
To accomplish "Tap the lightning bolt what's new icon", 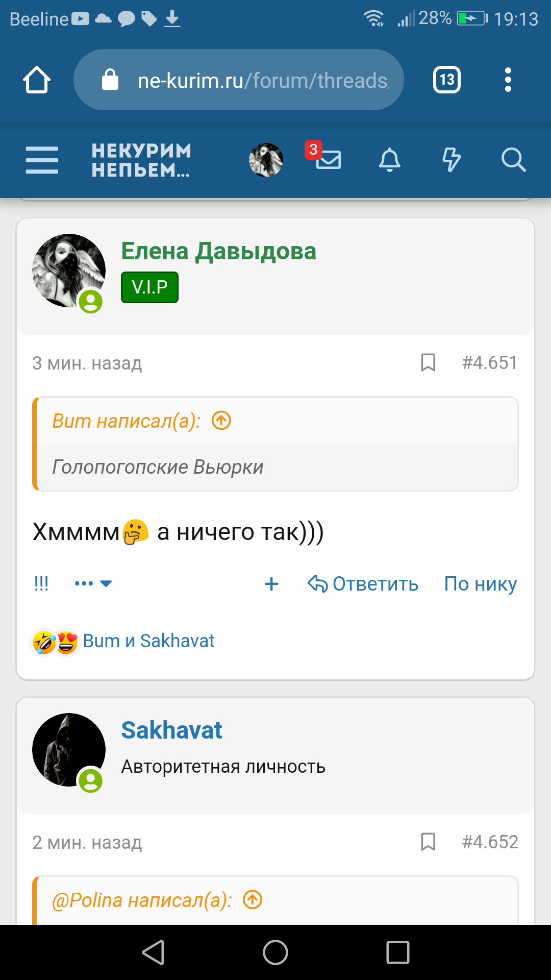I will pyautogui.click(x=451, y=160).
